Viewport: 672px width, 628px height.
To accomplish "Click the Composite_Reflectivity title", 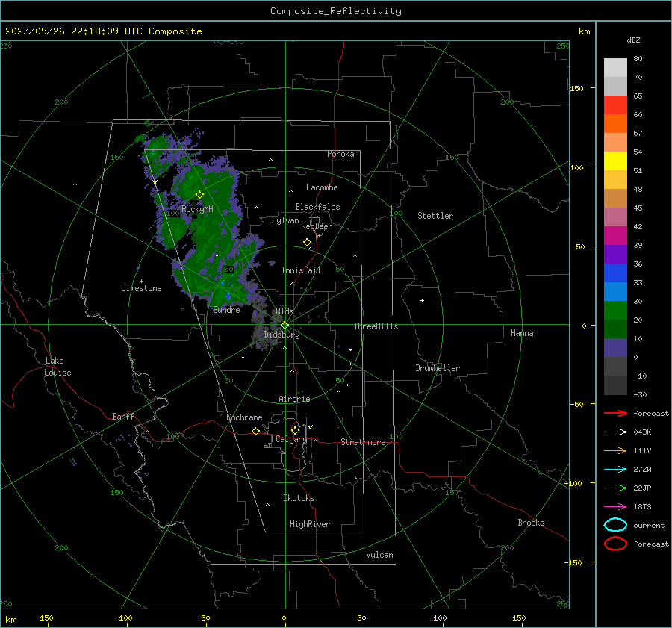I will tap(336, 11).
